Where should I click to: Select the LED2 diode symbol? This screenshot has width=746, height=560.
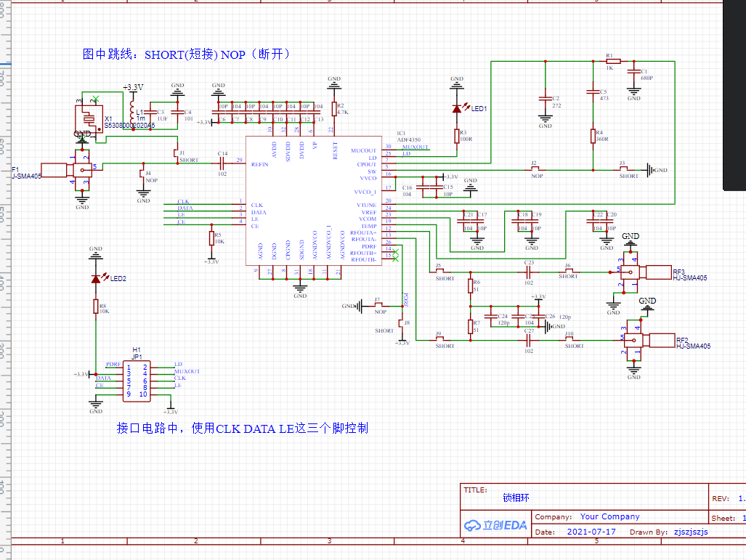pos(96,279)
